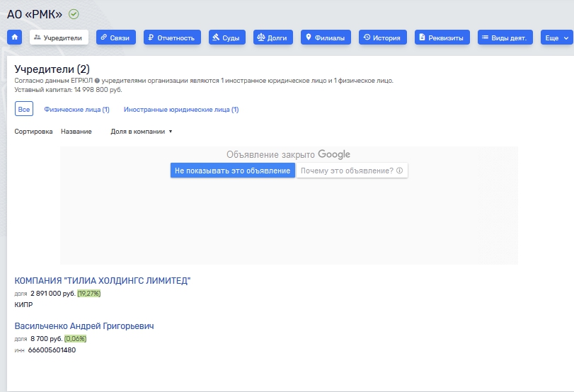The width and height of the screenshot is (574, 392).
Task: Filter by Физические лица (1)
Action: pyautogui.click(x=77, y=110)
